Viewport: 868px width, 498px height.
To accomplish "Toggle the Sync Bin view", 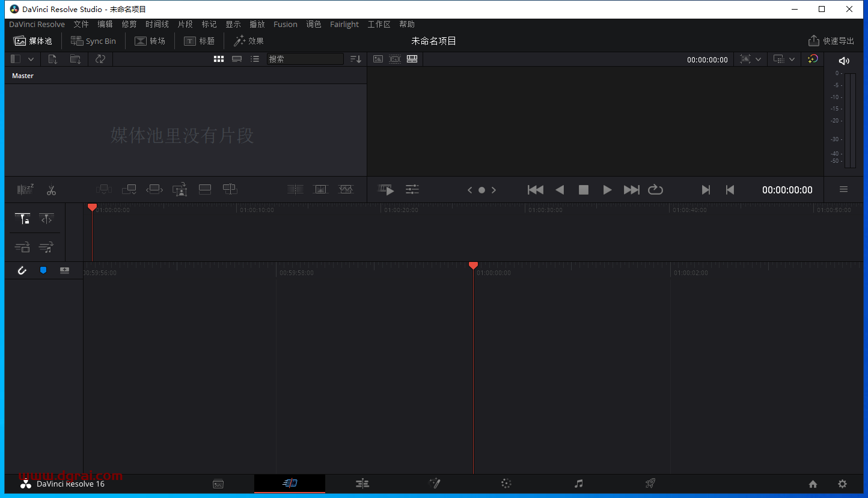I will 93,41.
